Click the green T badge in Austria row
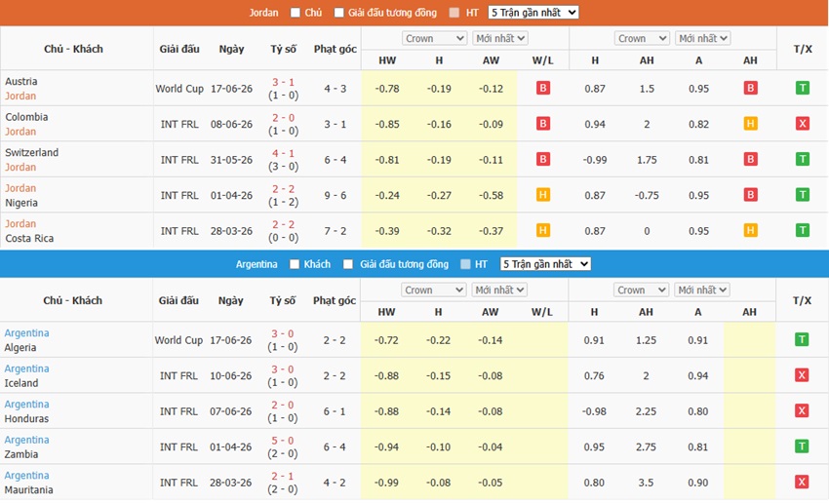Screen dimensions: 829x504 click(803, 88)
